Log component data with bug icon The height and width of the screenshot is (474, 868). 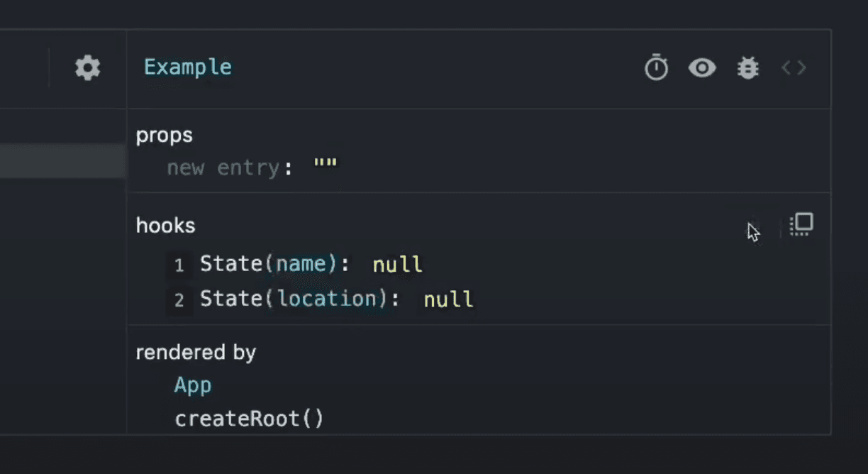[x=747, y=68]
